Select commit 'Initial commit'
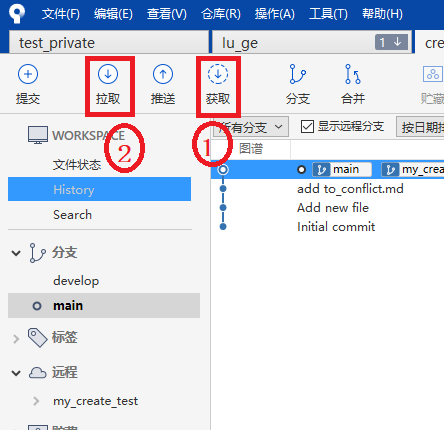This screenshot has height=430, width=444. click(336, 227)
